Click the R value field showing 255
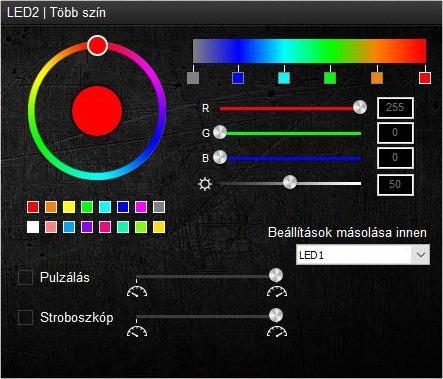This screenshot has height=379, width=443. (x=395, y=108)
